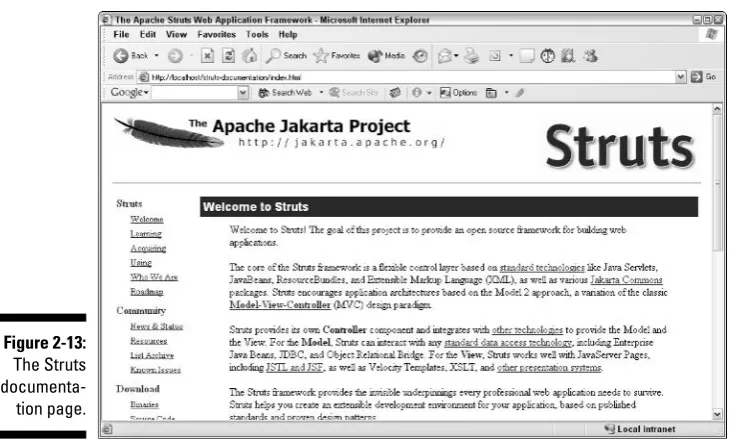Open the Known Issues link
This screenshot has height=446, width=733.
[x=155, y=370]
